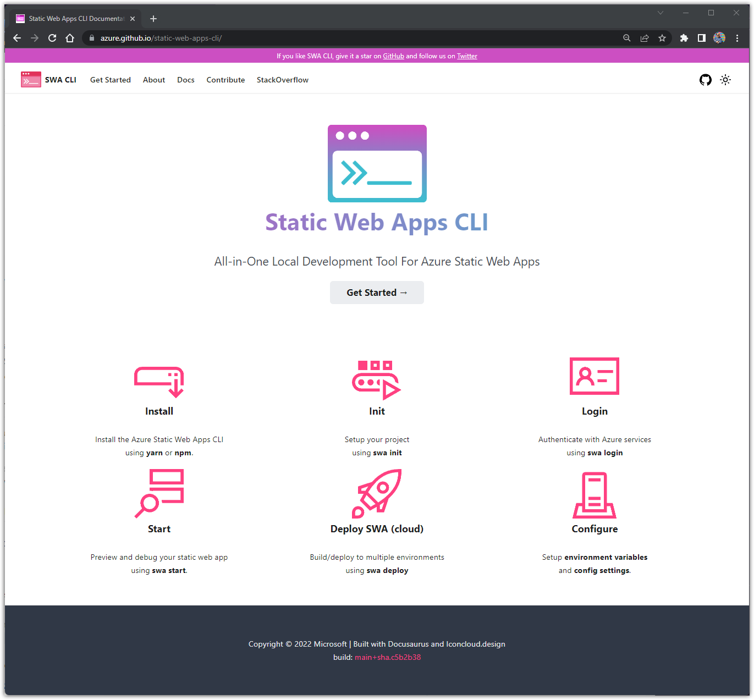
Task: Click the Deploy SWA (cloud) heading
Action: click(x=377, y=529)
